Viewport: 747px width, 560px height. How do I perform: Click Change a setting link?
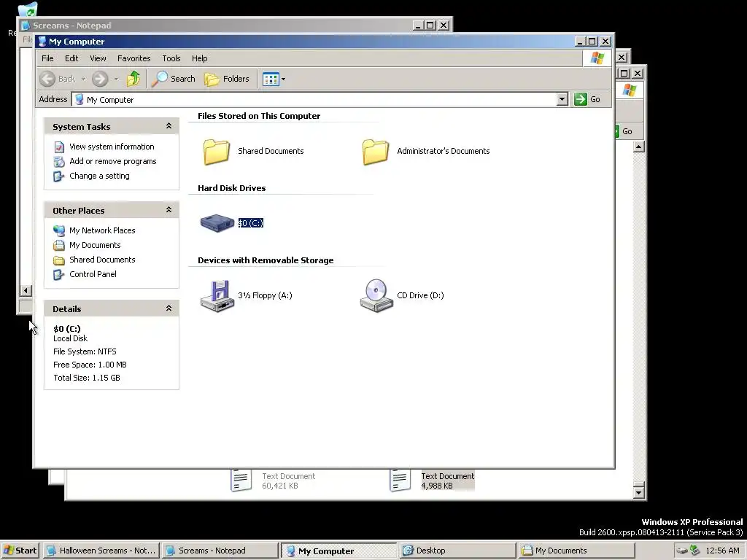click(99, 176)
